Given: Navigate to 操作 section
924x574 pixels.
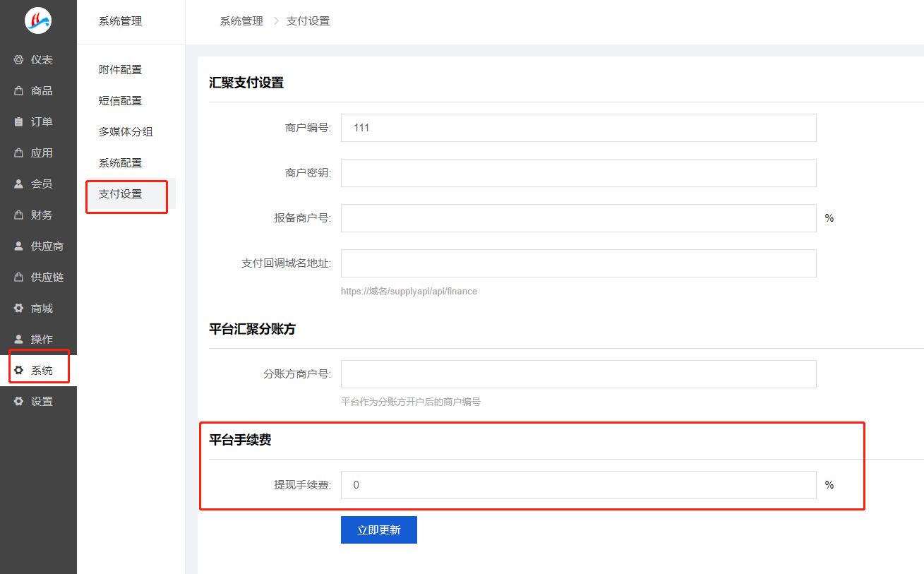Looking at the screenshot, I should 38,340.
